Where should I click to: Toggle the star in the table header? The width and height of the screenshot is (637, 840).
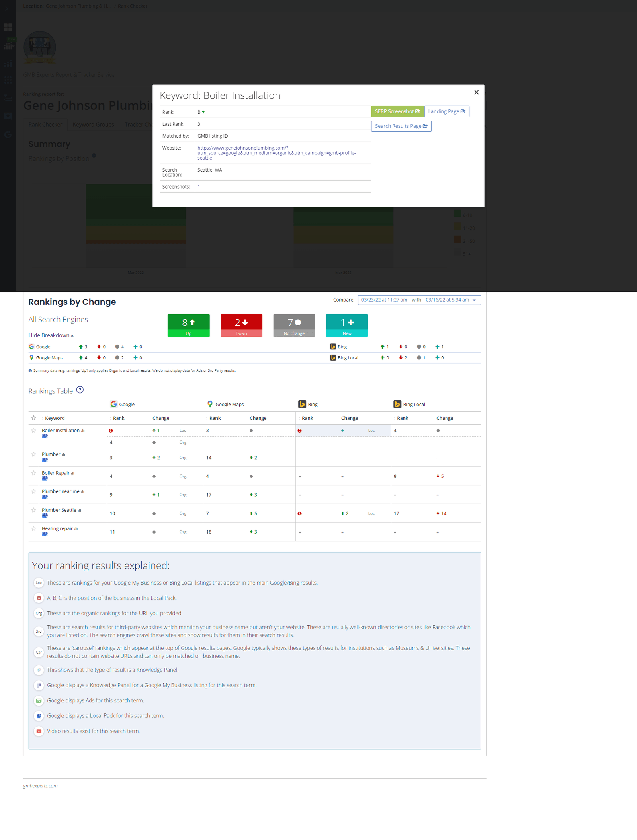tap(33, 418)
